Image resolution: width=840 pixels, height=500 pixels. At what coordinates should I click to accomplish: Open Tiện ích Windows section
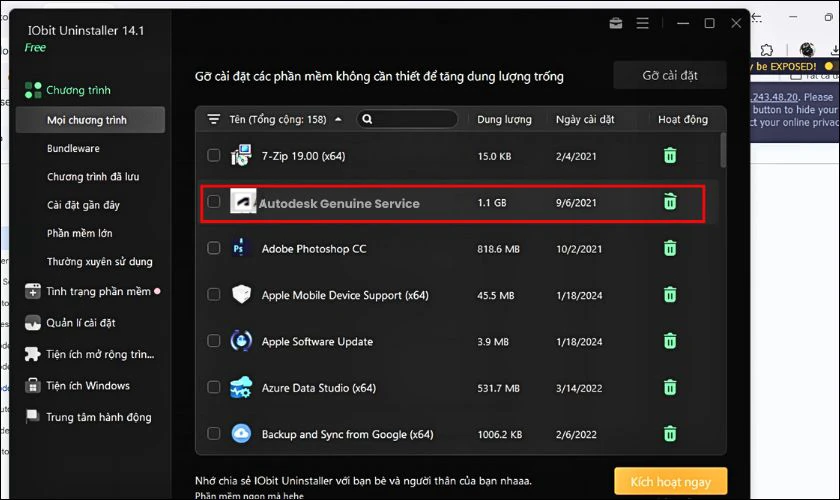point(88,386)
